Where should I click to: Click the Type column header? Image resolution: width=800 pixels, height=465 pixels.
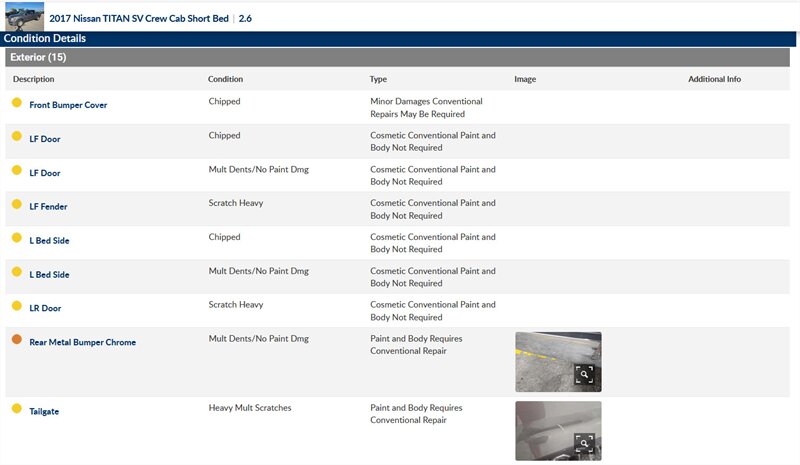(378, 79)
